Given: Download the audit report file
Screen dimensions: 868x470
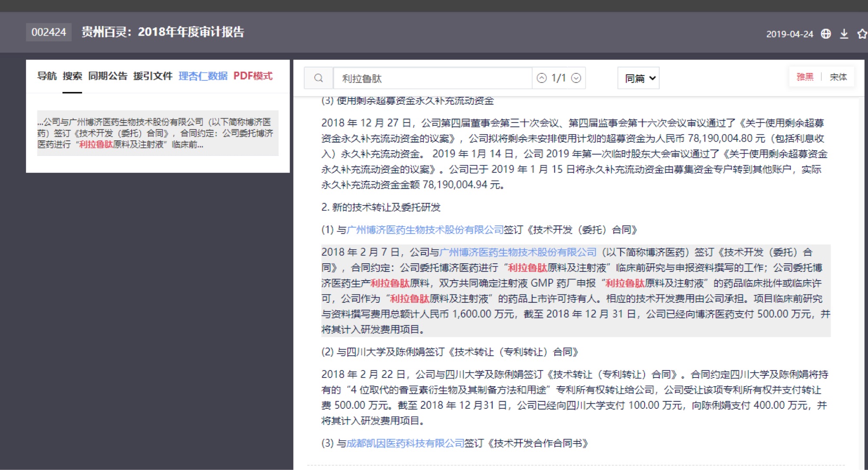Looking at the screenshot, I should pyautogui.click(x=844, y=34).
